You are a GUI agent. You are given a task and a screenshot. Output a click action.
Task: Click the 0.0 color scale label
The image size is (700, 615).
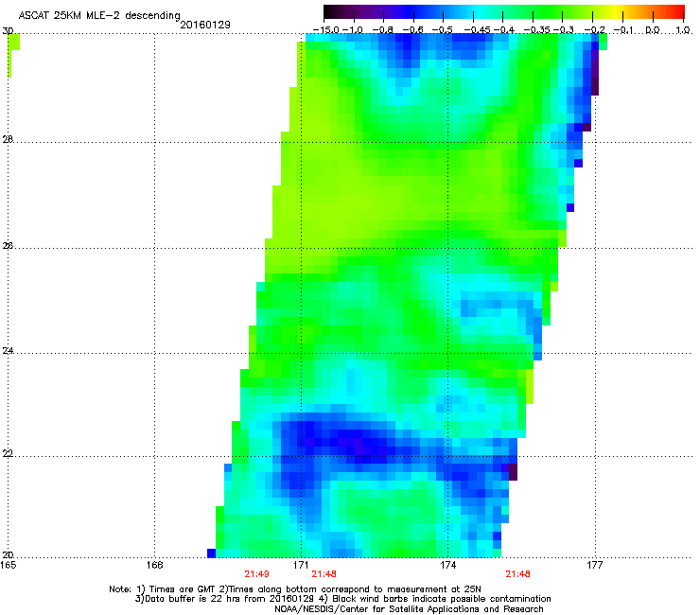(653, 30)
